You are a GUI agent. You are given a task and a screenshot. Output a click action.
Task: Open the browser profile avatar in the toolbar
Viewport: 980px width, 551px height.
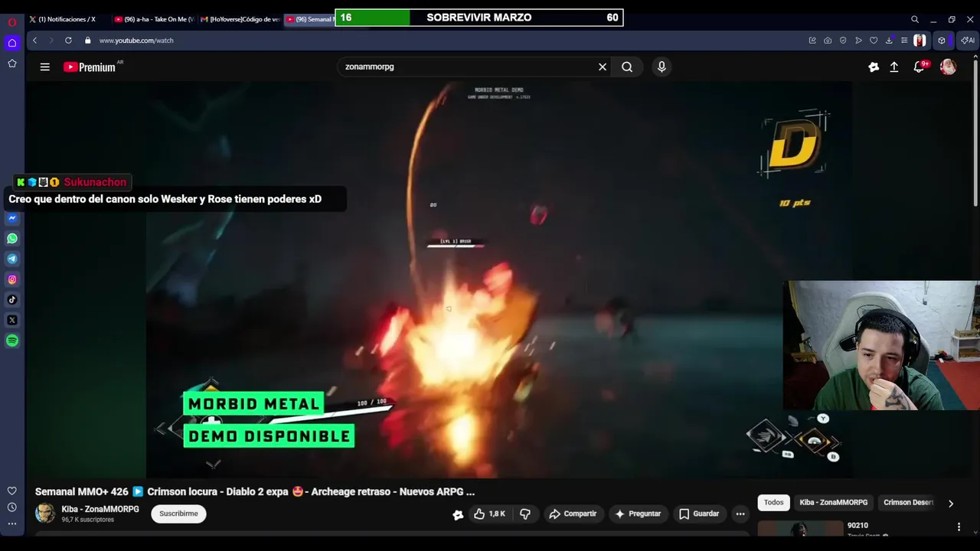[920, 41]
